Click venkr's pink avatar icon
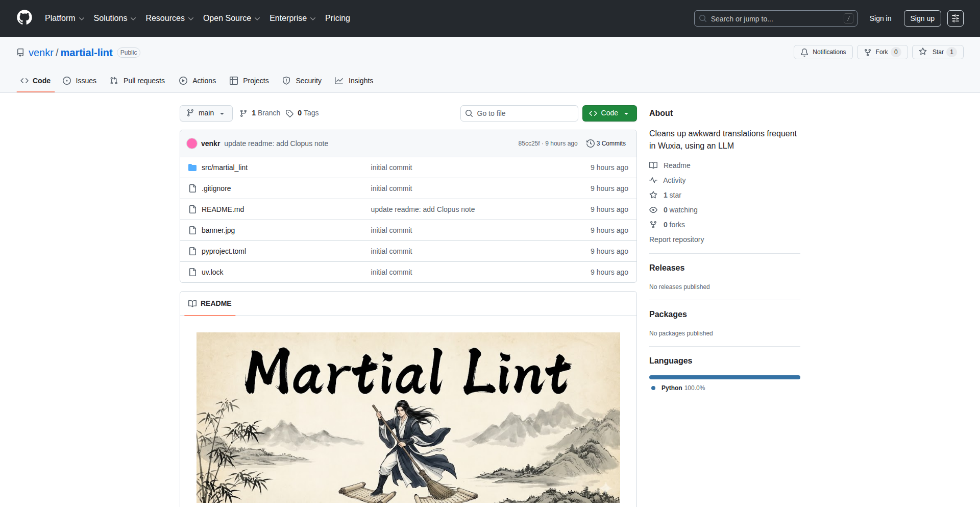The image size is (980, 507). pos(192,143)
